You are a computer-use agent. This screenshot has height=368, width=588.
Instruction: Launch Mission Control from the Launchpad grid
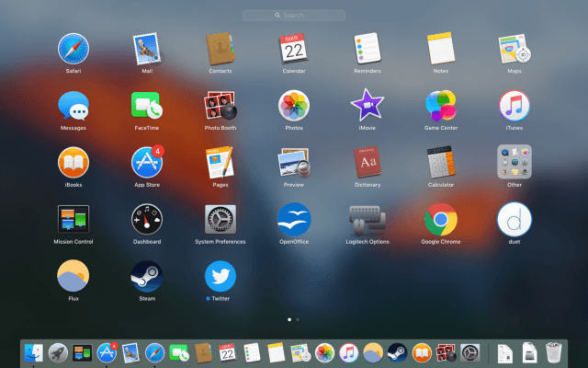tap(73, 219)
